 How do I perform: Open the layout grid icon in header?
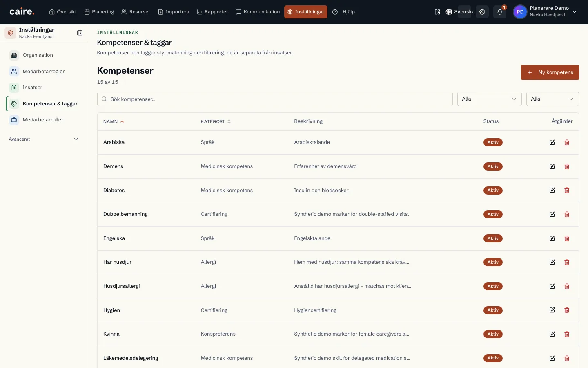tap(437, 12)
